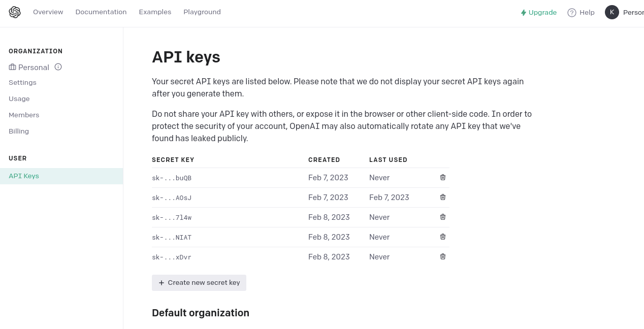Open the Overview page
Image resolution: width=644 pixels, height=329 pixels.
click(x=48, y=12)
